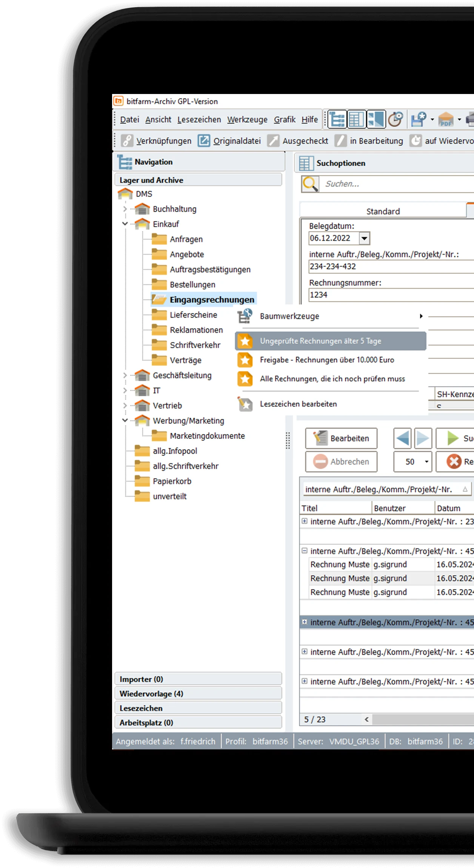Open the Grafik menu
Screen dimensions: 474x868
(285, 120)
